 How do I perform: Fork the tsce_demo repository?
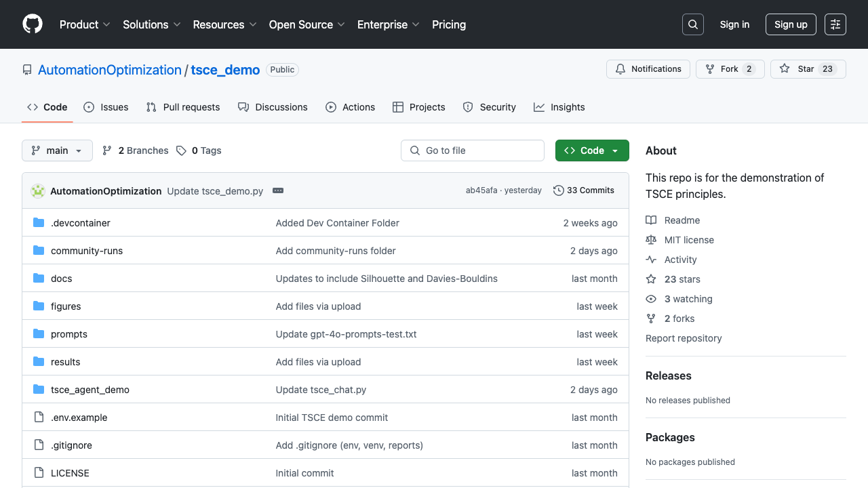click(730, 69)
